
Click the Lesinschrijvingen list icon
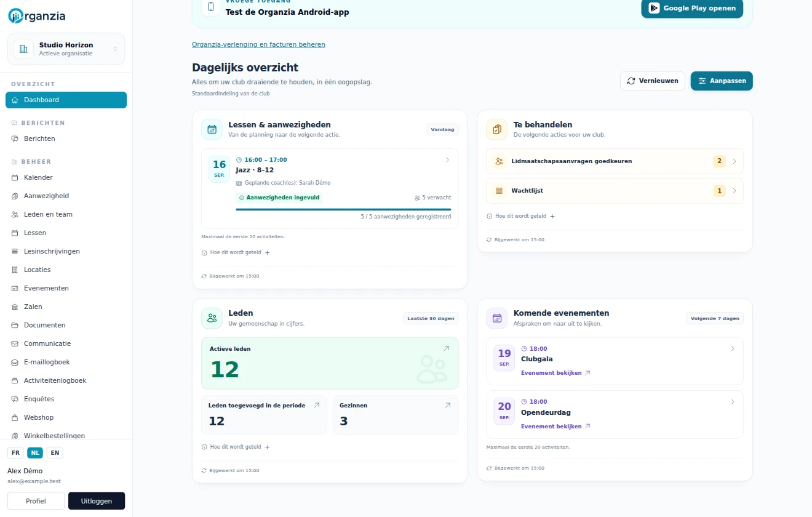coord(15,252)
